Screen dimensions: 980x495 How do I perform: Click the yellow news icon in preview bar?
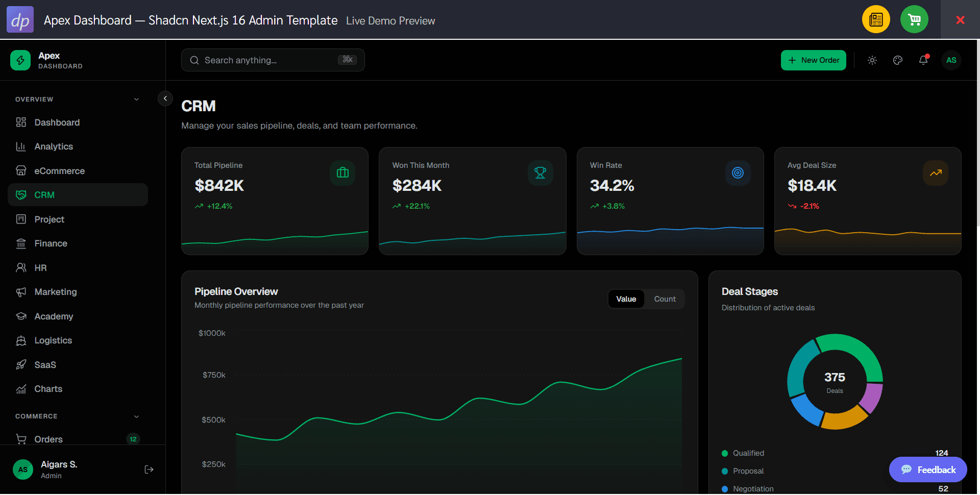point(876,19)
